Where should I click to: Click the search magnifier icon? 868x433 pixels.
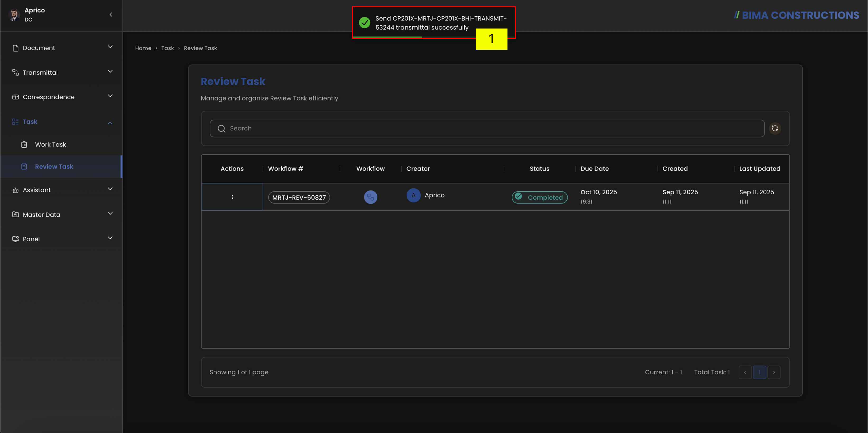point(221,129)
